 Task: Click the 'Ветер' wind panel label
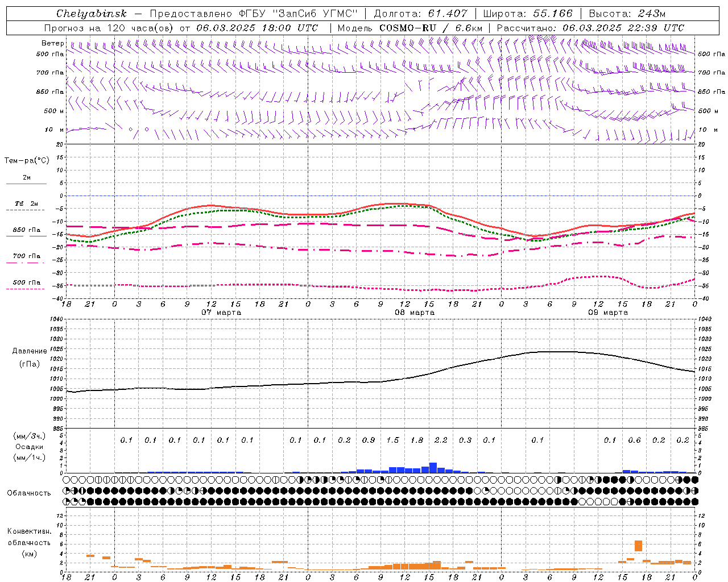53,43
